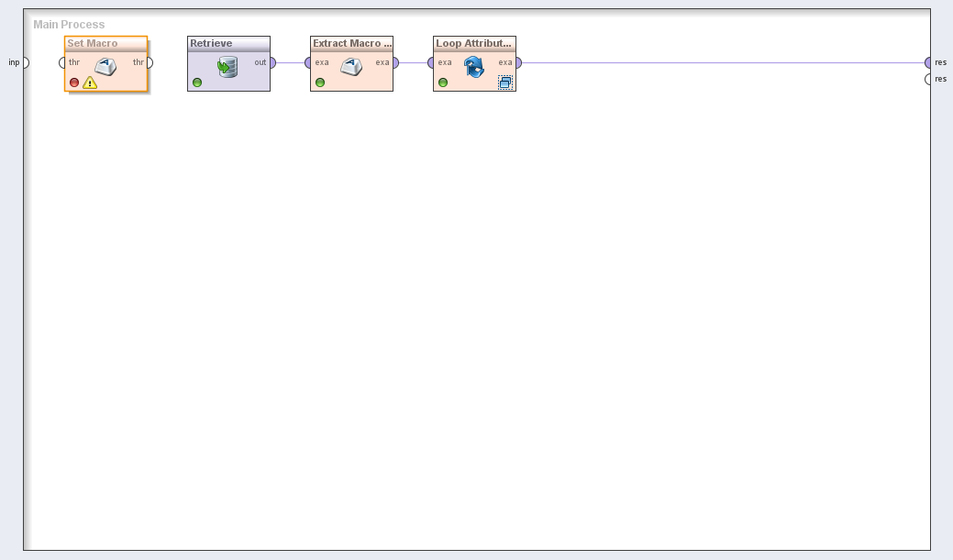Select the Loop Attributes operator icon

474,66
